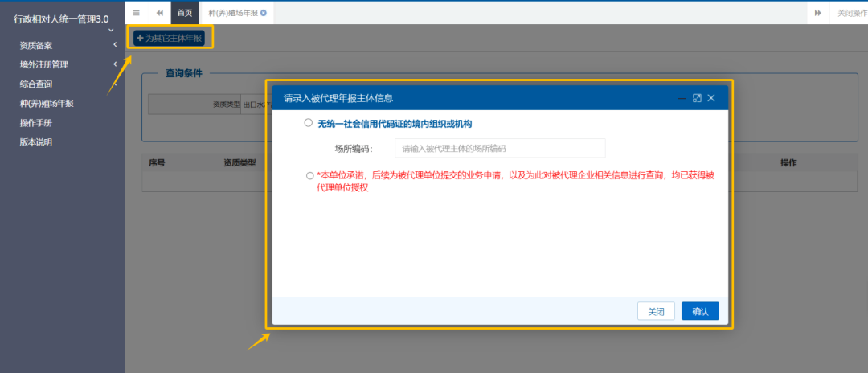Image resolution: width=868 pixels, height=373 pixels.
Task: Click the 确认 button in dialog
Action: pyautogui.click(x=700, y=311)
